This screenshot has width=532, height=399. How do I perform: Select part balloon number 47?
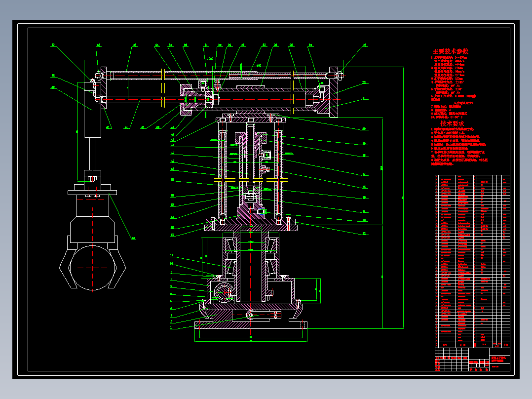click(x=172, y=145)
